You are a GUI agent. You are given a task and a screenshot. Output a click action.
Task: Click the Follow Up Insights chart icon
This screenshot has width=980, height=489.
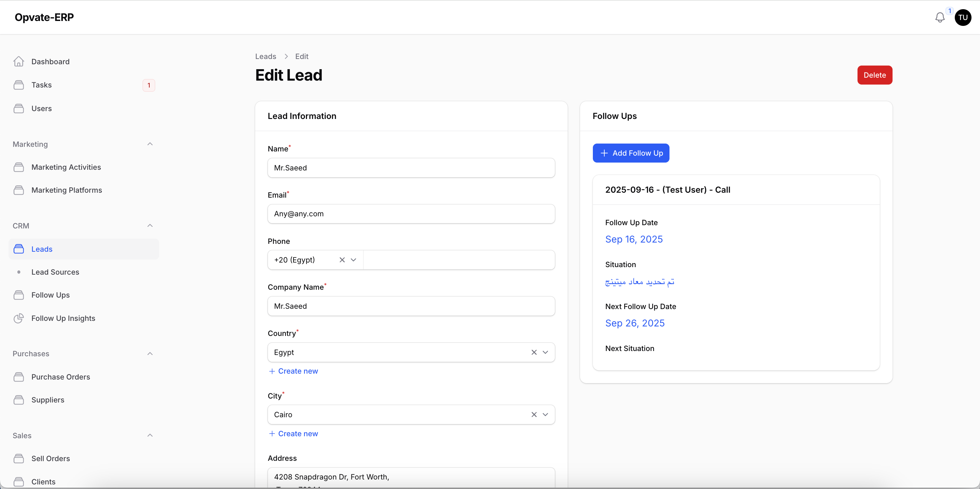point(19,318)
